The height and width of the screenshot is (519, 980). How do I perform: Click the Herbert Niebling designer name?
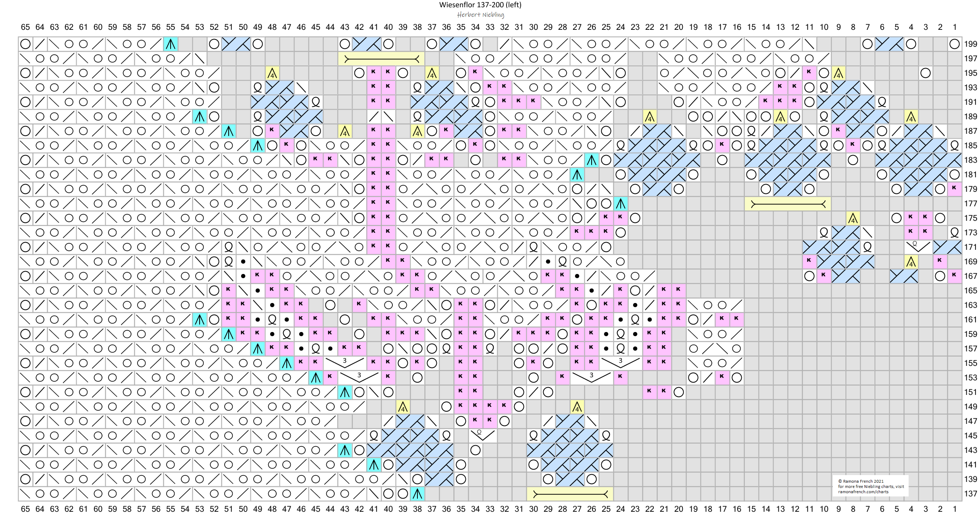(480, 15)
